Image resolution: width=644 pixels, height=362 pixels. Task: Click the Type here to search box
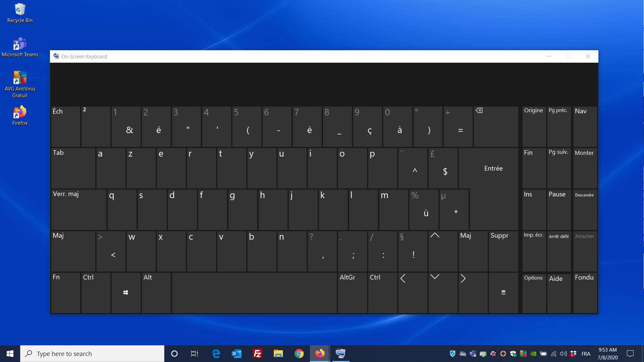coord(92,354)
